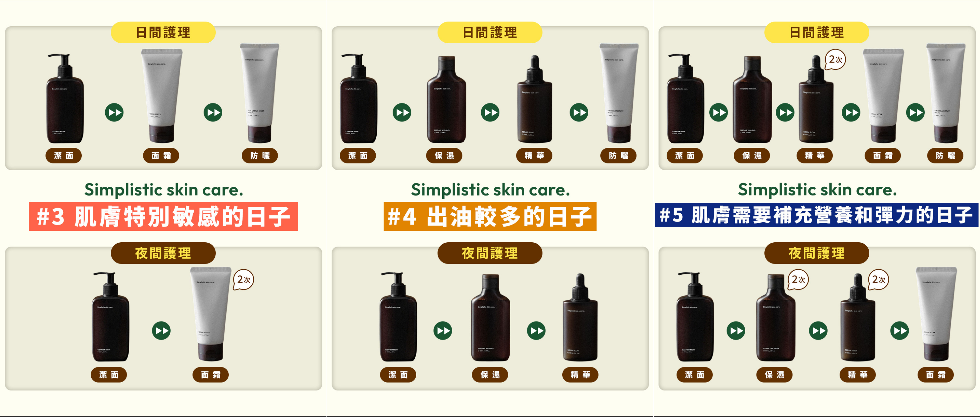The width and height of the screenshot is (980, 417).
Task: Click the cleanser pump bottle in #3 night routine
Action: (110, 317)
